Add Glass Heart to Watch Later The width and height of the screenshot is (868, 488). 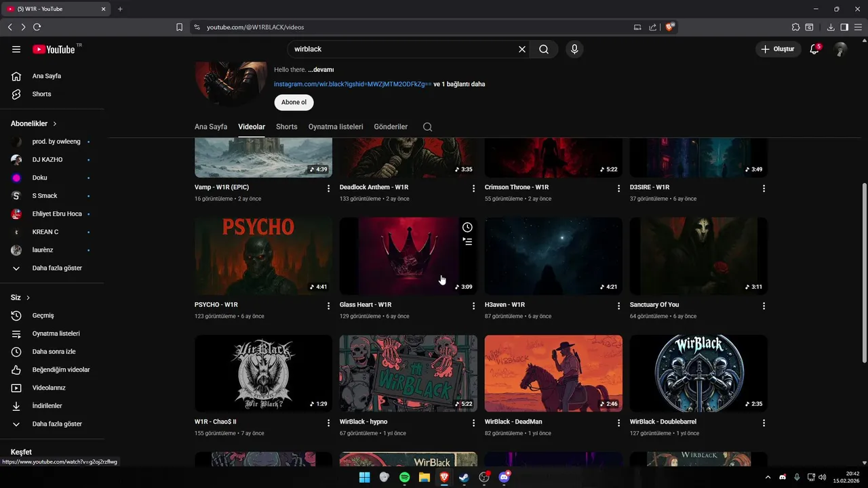(x=467, y=227)
